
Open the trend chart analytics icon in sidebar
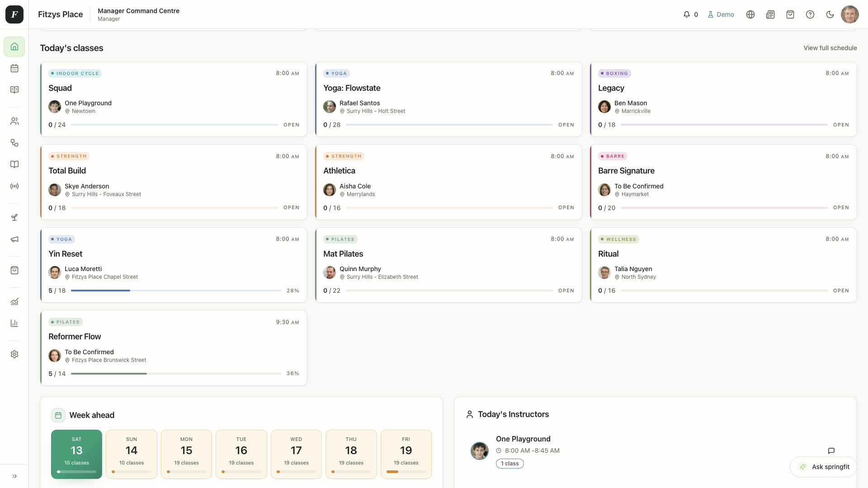(14, 302)
